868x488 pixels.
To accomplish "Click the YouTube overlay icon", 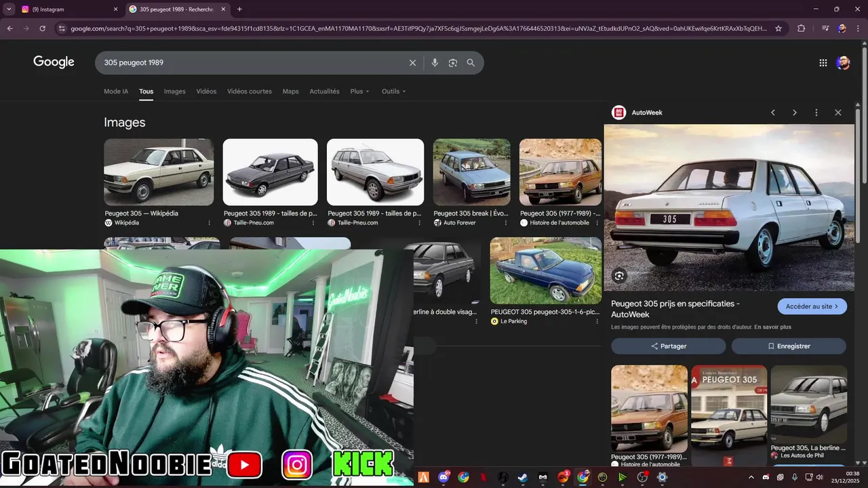I will pos(244,465).
